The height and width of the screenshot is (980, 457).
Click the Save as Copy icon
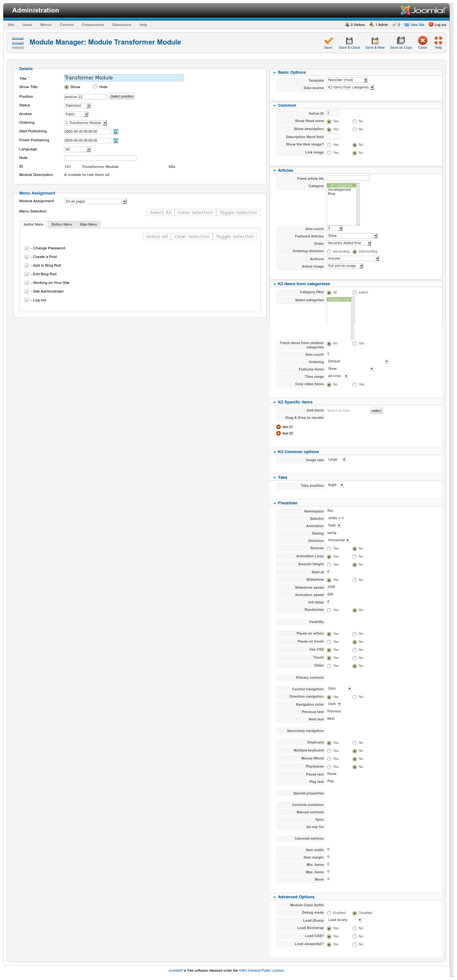coord(401,41)
